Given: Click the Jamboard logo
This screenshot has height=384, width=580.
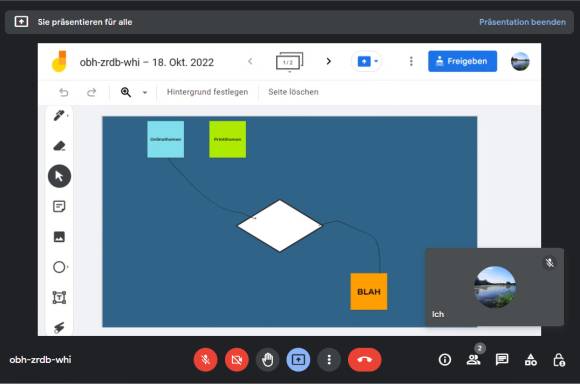Looking at the screenshot, I should pyautogui.click(x=59, y=61).
